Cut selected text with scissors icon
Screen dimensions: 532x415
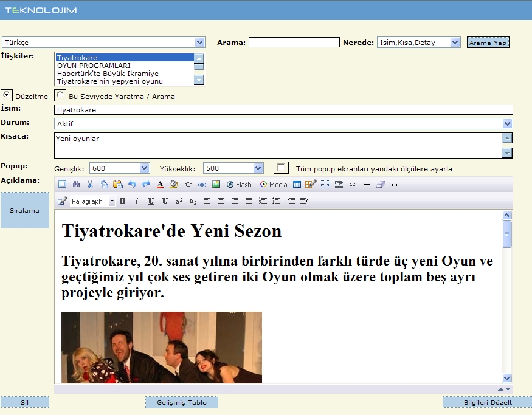point(90,185)
